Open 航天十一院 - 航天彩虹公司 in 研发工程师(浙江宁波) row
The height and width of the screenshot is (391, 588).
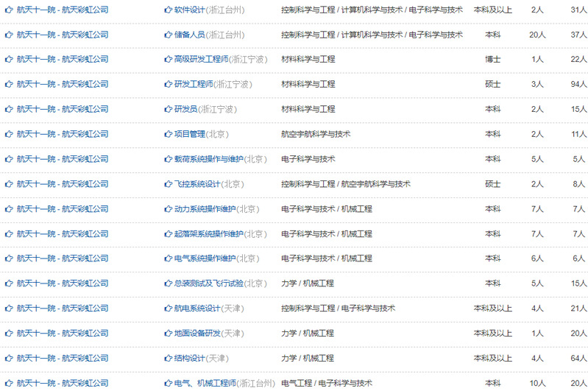[x=63, y=84]
